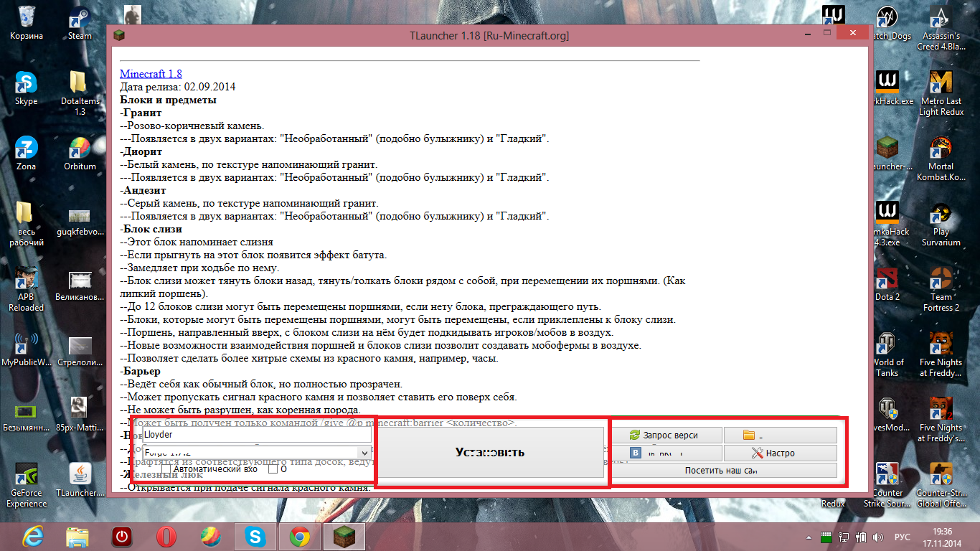Select the Assassin's Creed 4 shortcut

(x=941, y=29)
